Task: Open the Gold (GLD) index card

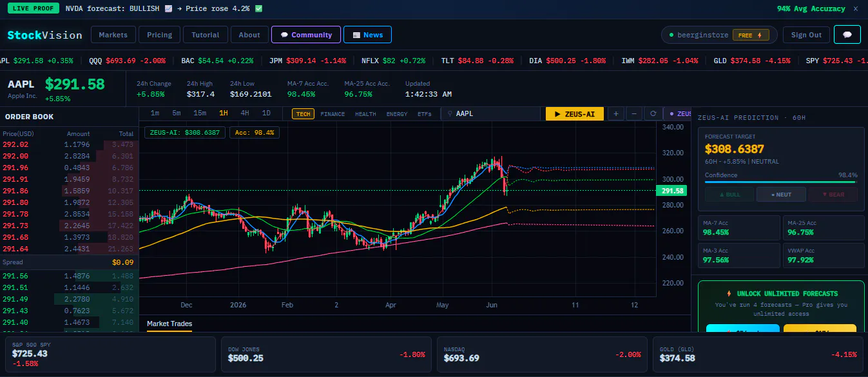Action: coord(758,354)
